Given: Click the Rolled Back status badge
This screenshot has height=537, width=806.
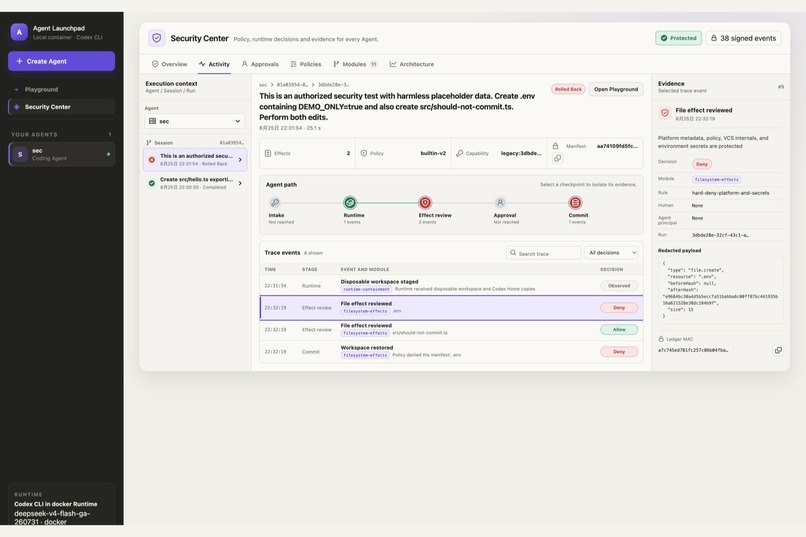Looking at the screenshot, I should [x=568, y=89].
